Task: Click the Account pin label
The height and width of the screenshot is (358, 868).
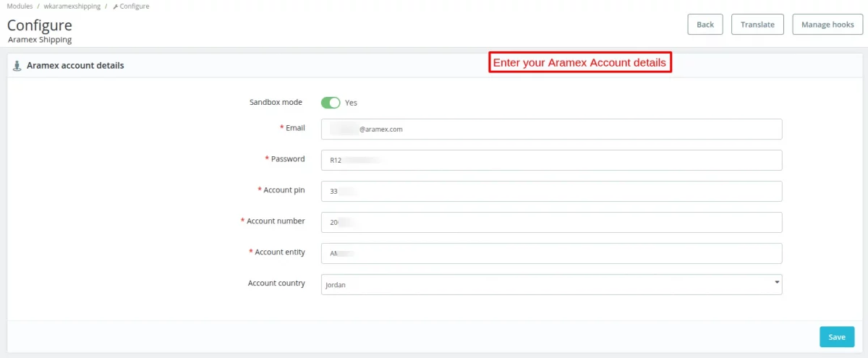Action: [x=281, y=189]
